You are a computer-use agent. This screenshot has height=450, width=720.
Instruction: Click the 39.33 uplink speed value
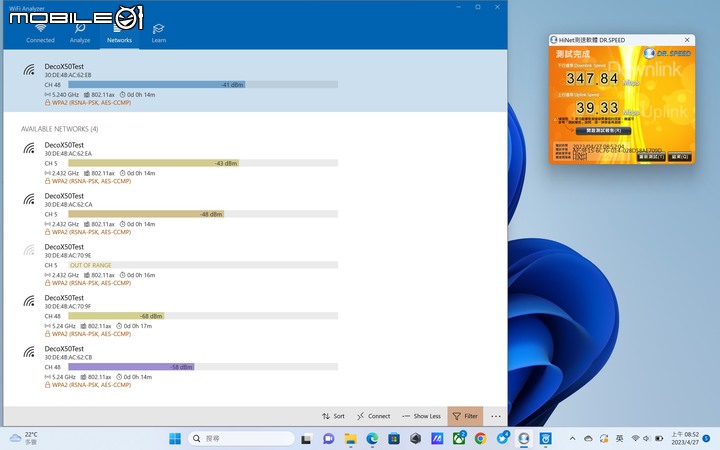[x=597, y=108]
